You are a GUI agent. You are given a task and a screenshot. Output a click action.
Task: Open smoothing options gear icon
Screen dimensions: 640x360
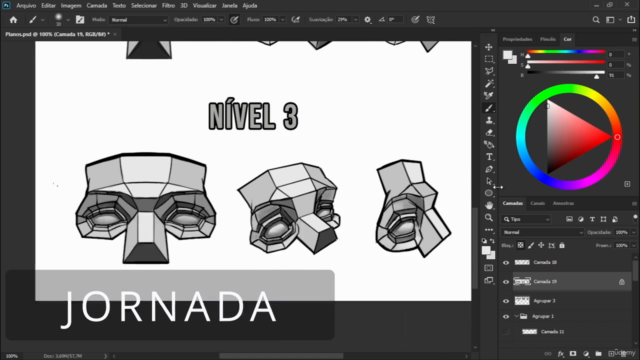click(367, 20)
